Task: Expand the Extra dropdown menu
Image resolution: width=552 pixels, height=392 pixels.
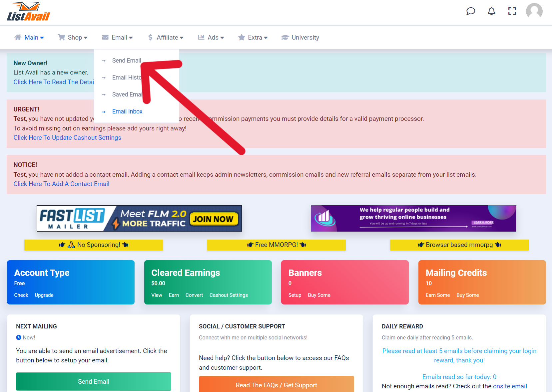Action: [x=253, y=38]
